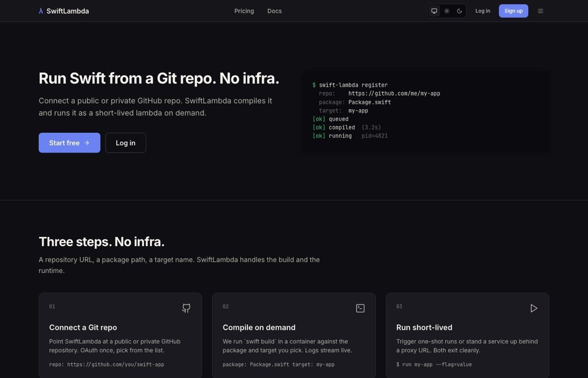Click the Start free button
Viewport: 588px width, 378px height.
[69, 143]
